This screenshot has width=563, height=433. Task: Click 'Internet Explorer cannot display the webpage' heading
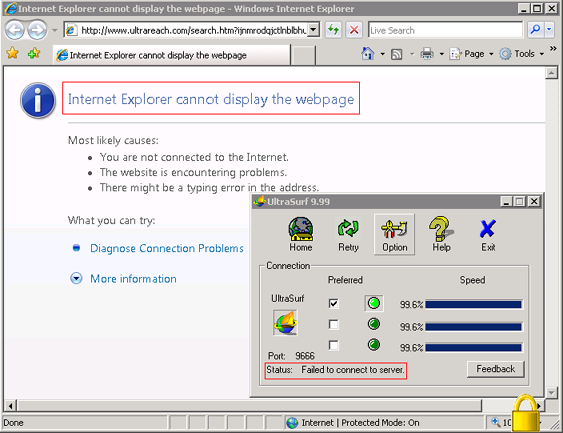(211, 99)
